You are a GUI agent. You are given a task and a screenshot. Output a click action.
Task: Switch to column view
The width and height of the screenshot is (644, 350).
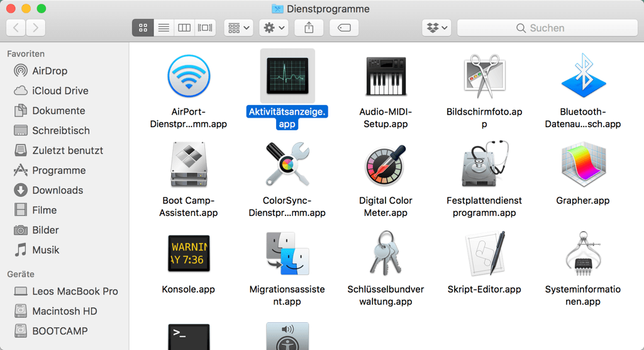coord(184,28)
